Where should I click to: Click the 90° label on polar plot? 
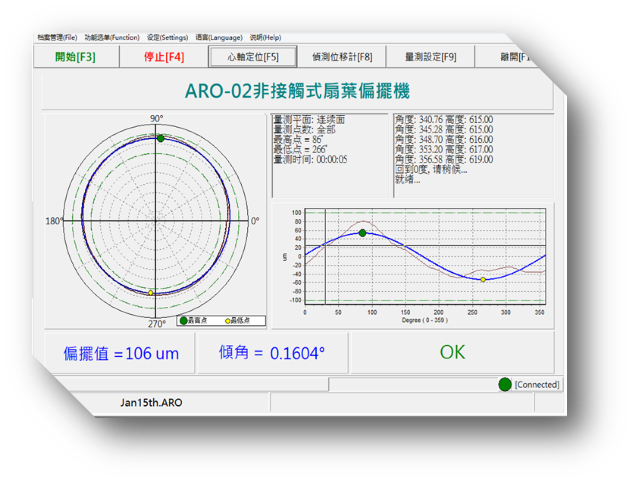156,119
